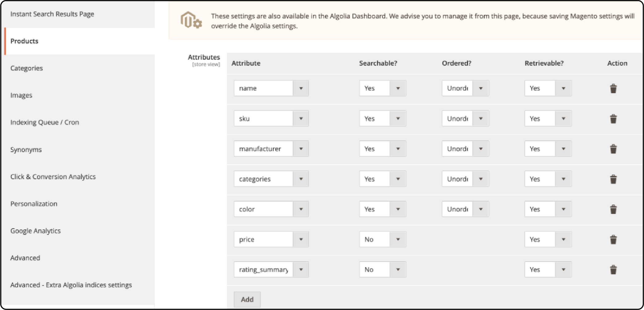
Task: Change Searchable setting for rating_summary
Action: pos(382,269)
